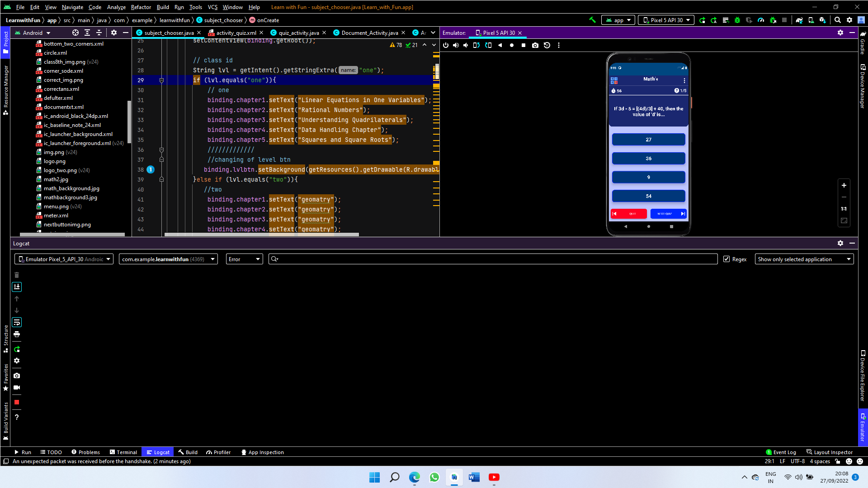Click the Logcat search input field
This screenshot has height=488, width=868.
click(493, 259)
